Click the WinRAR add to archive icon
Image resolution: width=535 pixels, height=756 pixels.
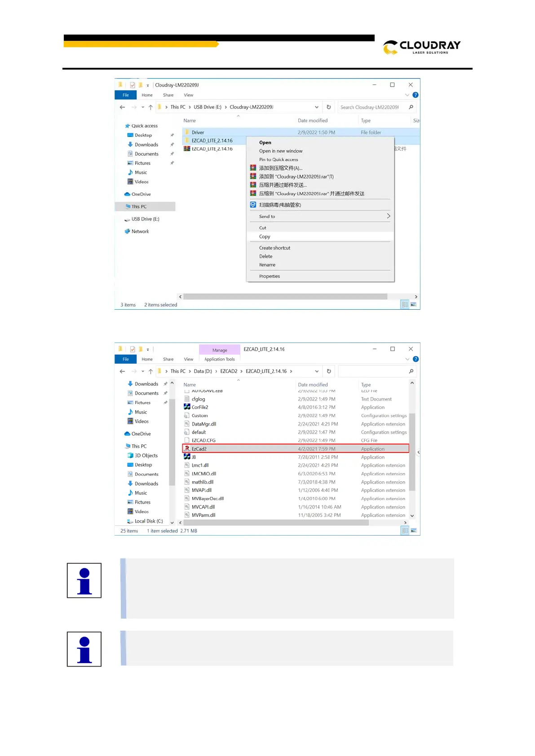pos(253,168)
